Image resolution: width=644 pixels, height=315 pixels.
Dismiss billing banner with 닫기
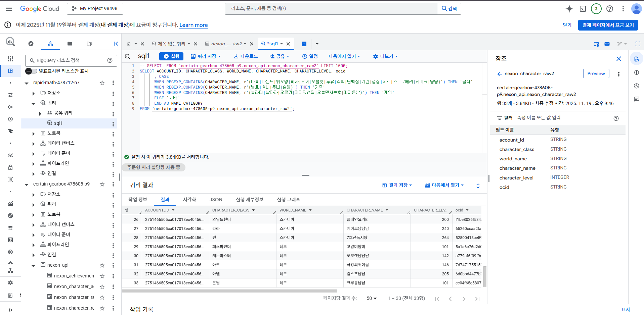point(567,25)
